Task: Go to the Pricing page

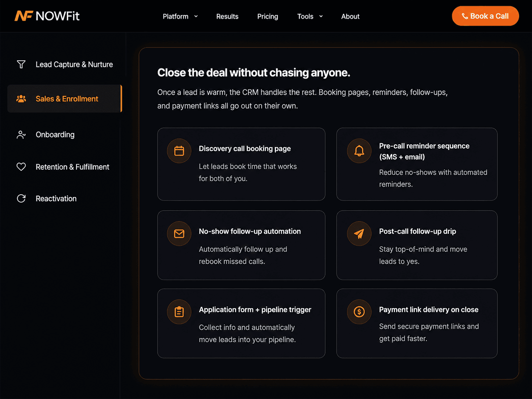Action: [x=267, y=17]
